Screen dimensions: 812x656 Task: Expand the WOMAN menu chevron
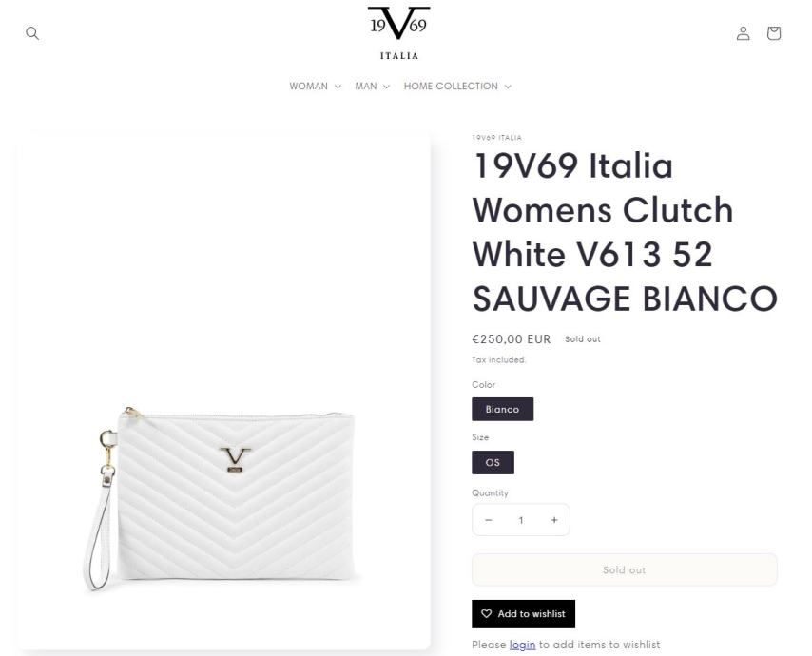click(x=338, y=87)
